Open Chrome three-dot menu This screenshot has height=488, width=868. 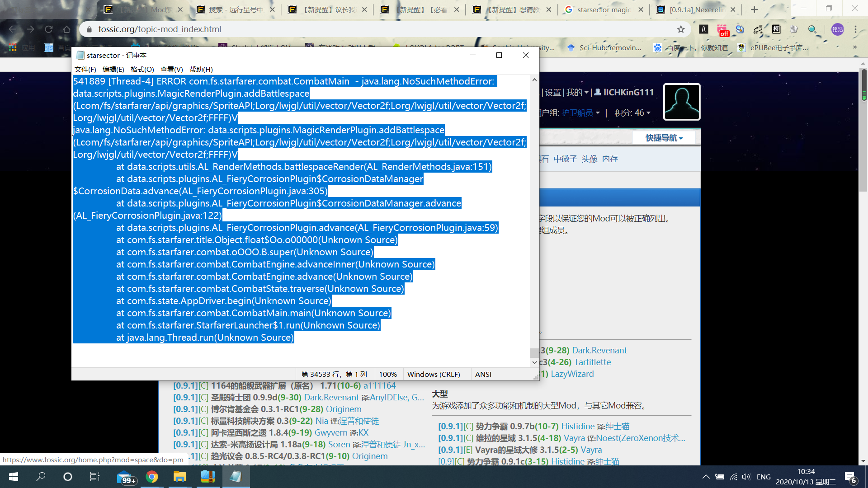pyautogui.click(x=855, y=29)
